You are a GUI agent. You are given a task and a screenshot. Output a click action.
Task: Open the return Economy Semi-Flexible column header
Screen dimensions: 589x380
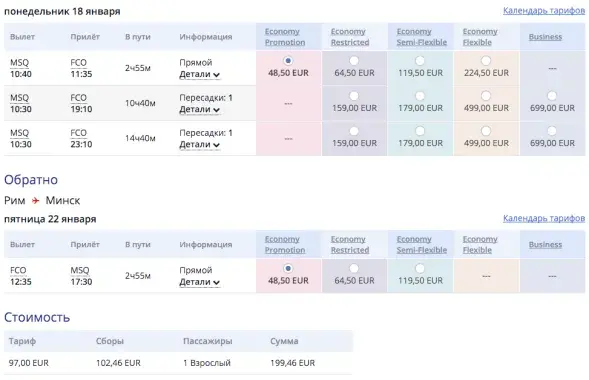[421, 244]
